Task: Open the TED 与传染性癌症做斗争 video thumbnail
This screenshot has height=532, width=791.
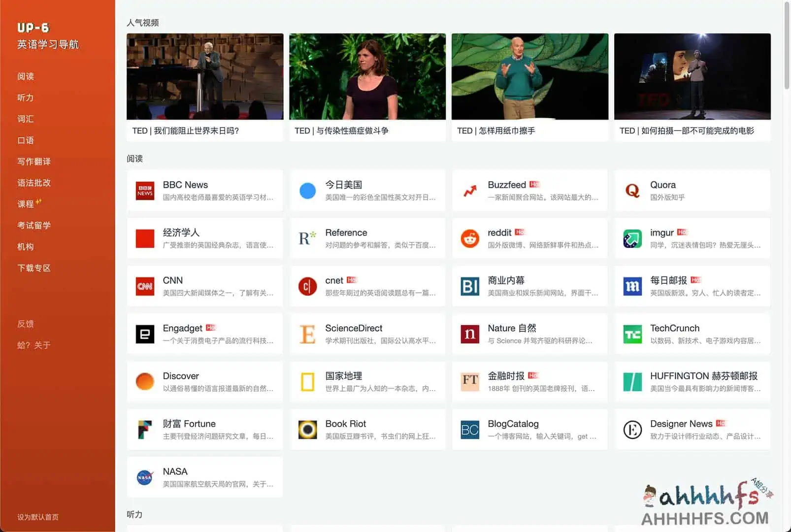Action: 367,77
